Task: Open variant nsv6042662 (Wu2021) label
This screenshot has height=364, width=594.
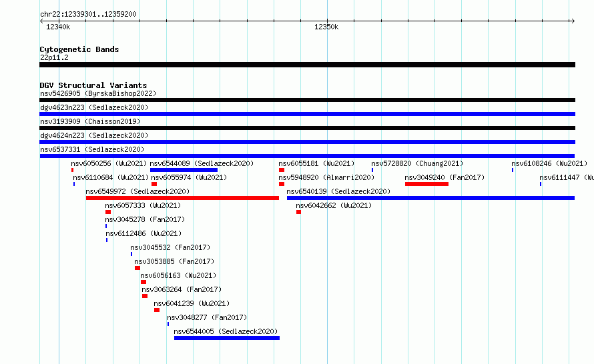Action: pos(334,205)
